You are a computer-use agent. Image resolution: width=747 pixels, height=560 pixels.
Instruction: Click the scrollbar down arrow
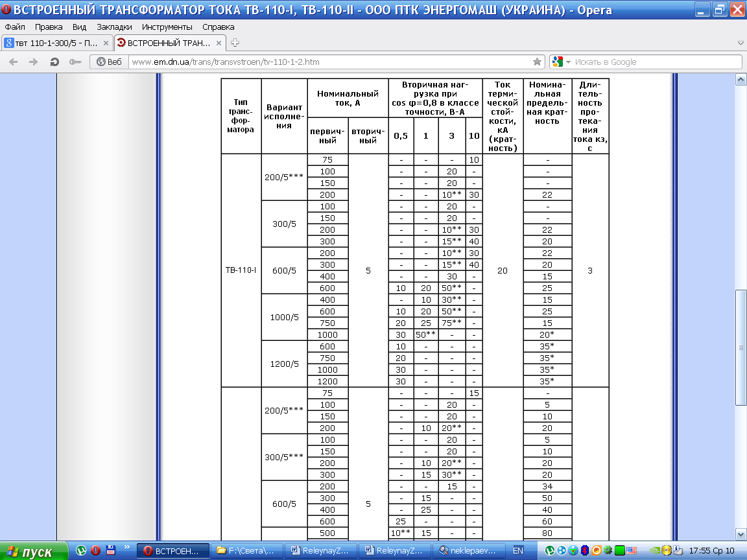click(x=741, y=534)
